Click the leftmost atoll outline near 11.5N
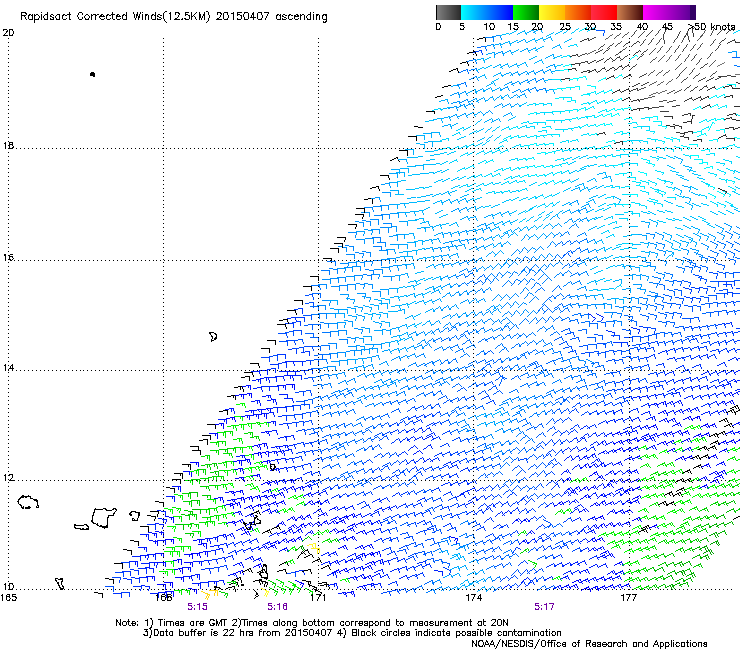This screenshot has height=650, width=740. pos(28,502)
